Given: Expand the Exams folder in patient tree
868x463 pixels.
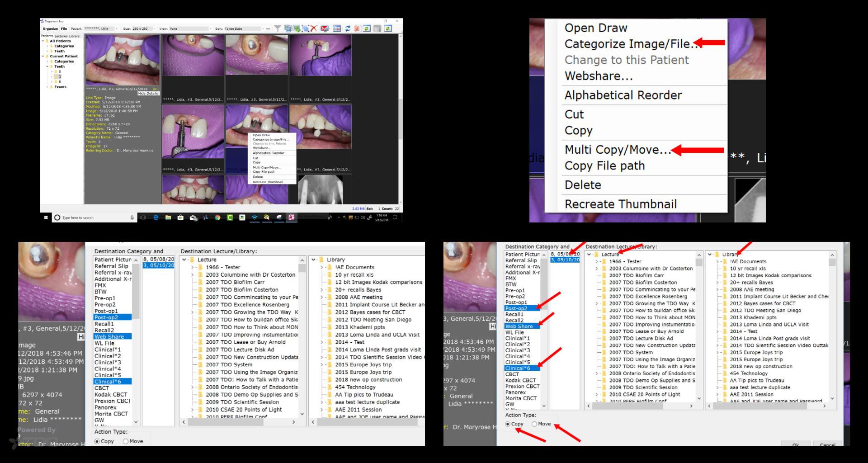Looking at the screenshot, I should (x=47, y=87).
